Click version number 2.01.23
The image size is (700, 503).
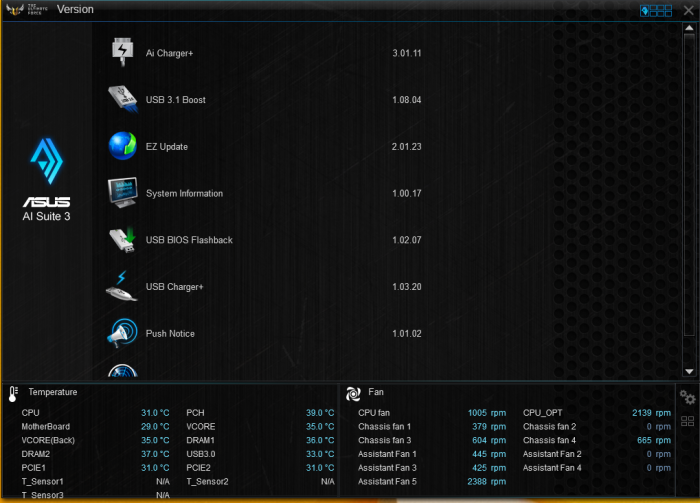coord(407,147)
